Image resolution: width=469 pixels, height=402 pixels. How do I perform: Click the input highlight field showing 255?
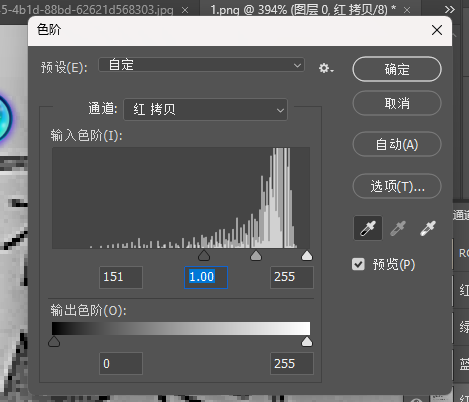tap(292, 277)
